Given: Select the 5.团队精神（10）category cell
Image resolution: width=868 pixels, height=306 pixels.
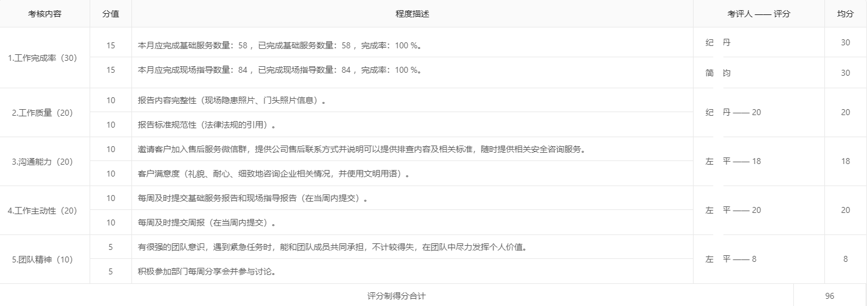Looking at the screenshot, I should point(45,259).
